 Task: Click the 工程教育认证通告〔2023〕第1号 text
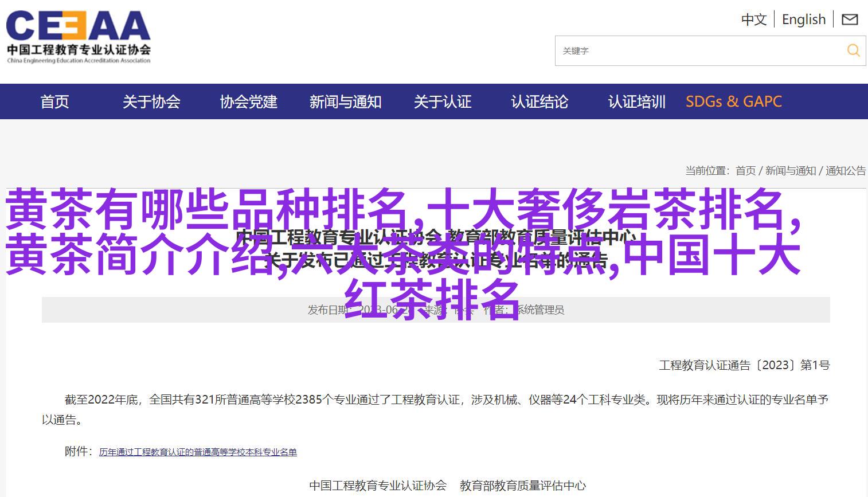(x=744, y=365)
